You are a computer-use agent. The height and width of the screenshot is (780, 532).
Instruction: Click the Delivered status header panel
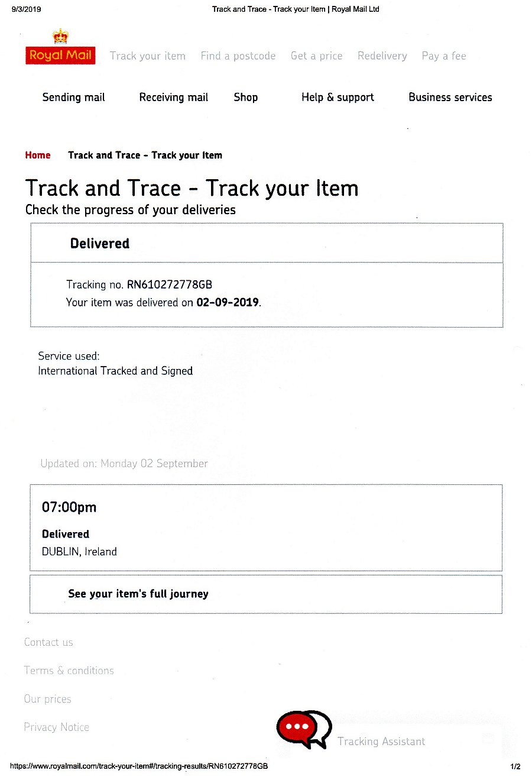pyautogui.click(x=266, y=243)
